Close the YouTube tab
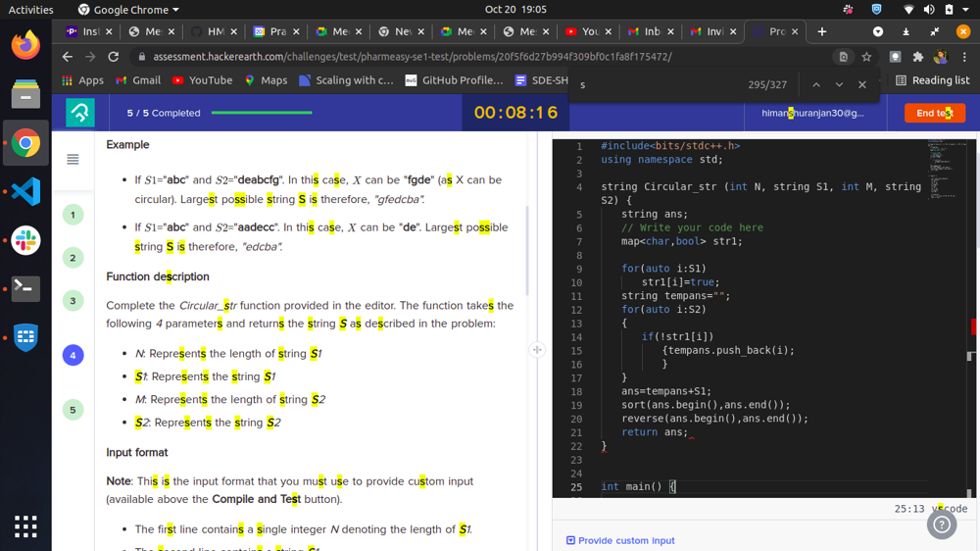 click(609, 31)
